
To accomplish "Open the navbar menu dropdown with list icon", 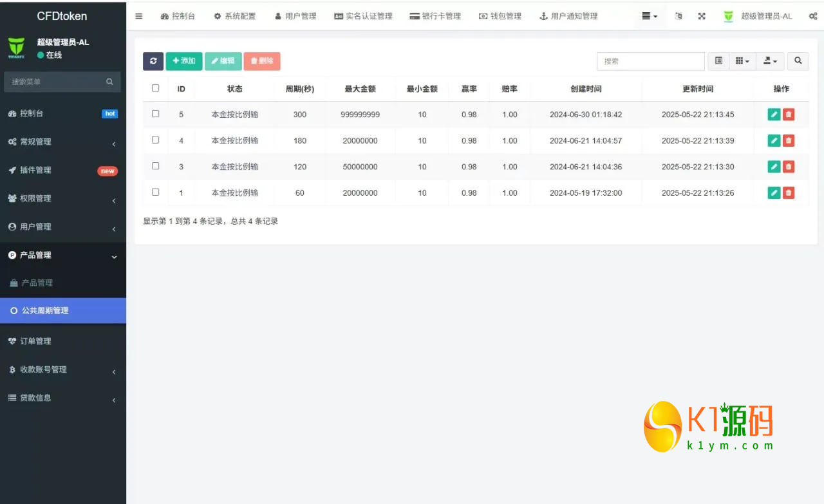I will click(x=649, y=16).
